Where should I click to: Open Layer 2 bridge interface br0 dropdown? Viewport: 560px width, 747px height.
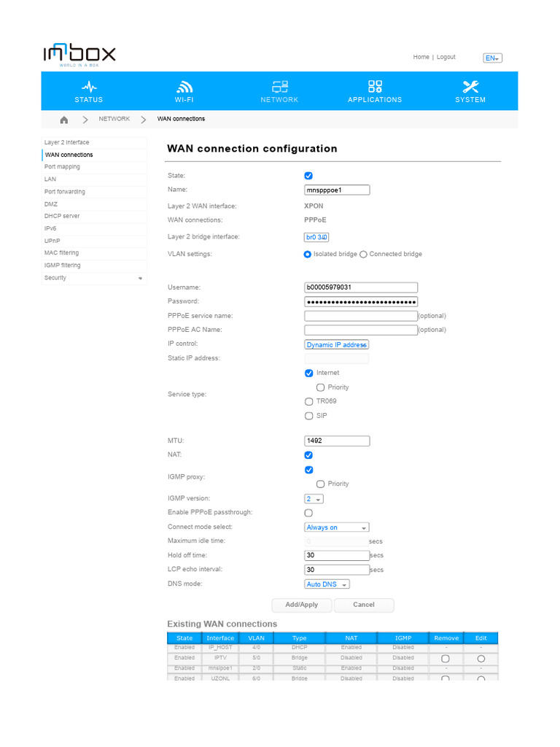[316, 237]
